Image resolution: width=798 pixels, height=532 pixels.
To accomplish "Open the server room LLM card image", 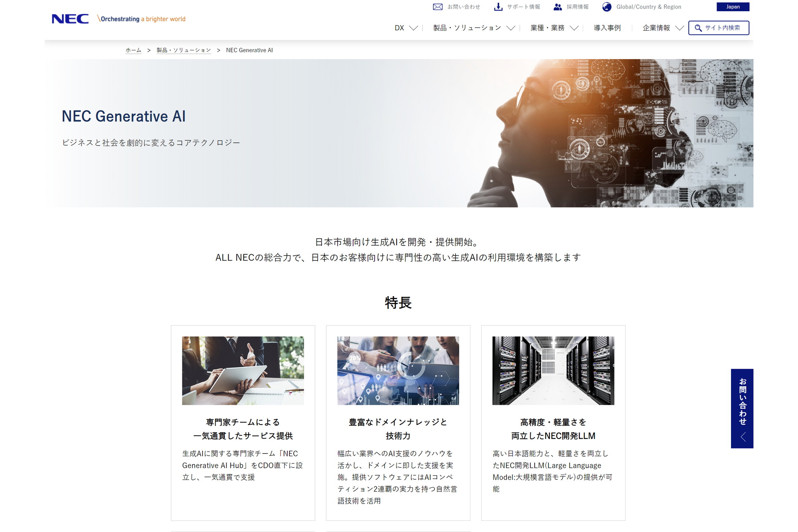I will tap(553, 370).
